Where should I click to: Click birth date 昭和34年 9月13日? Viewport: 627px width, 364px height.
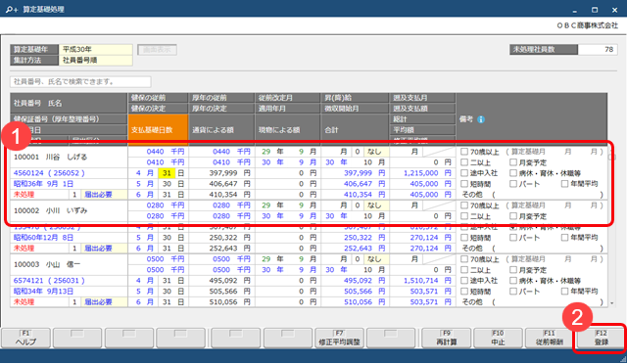(43, 292)
